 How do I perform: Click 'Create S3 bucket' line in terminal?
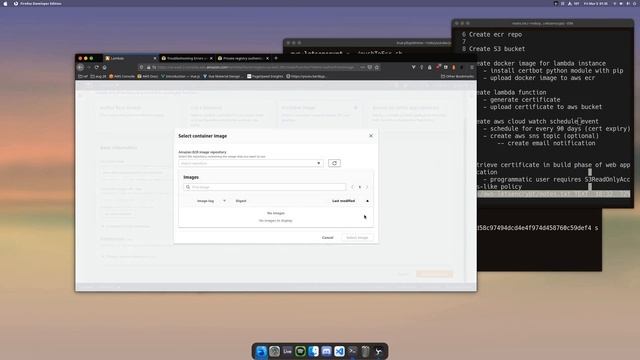coord(497,49)
